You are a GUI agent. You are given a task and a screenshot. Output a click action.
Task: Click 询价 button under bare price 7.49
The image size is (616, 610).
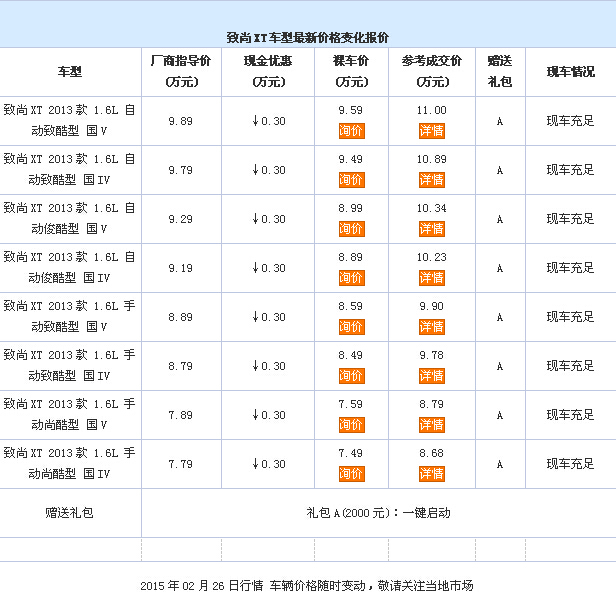click(352, 474)
